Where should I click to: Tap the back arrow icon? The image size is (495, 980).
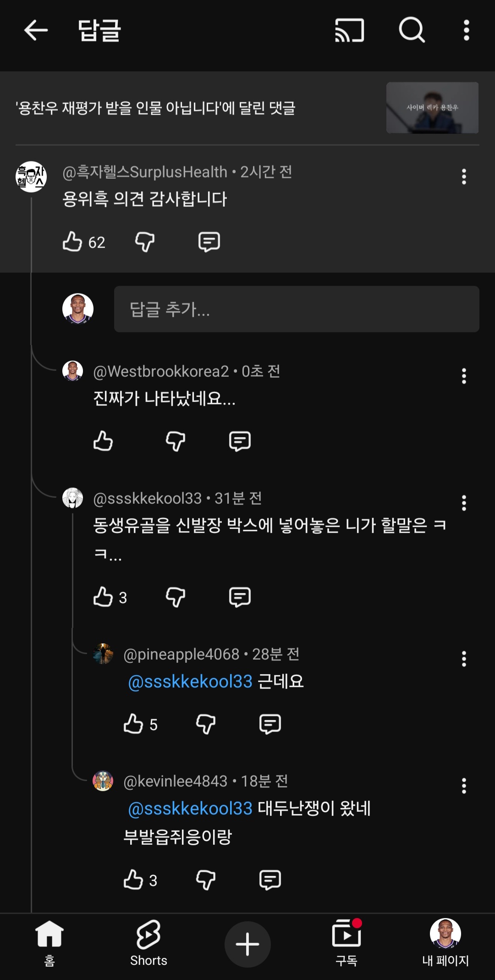(x=36, y=31)
